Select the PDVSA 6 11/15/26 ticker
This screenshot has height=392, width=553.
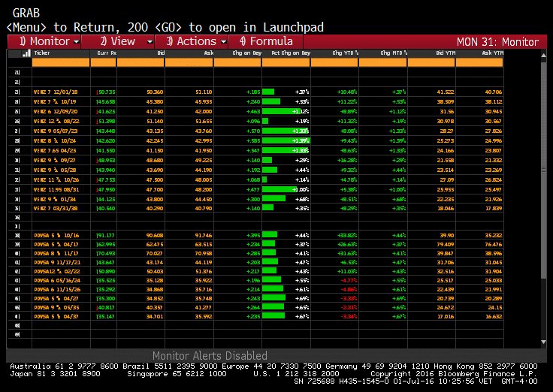point(58,289)
